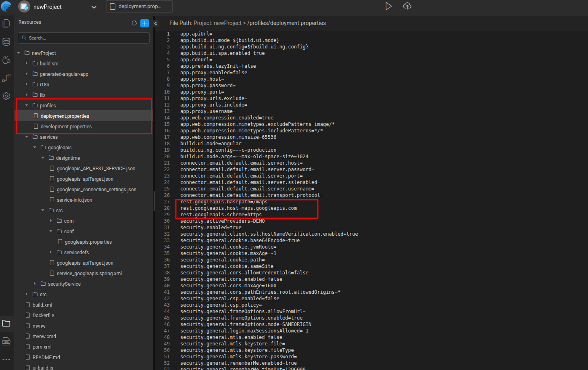Refresh the Resources panel
This screenshot has width=588, height=370.
click(x=134, y=23)
